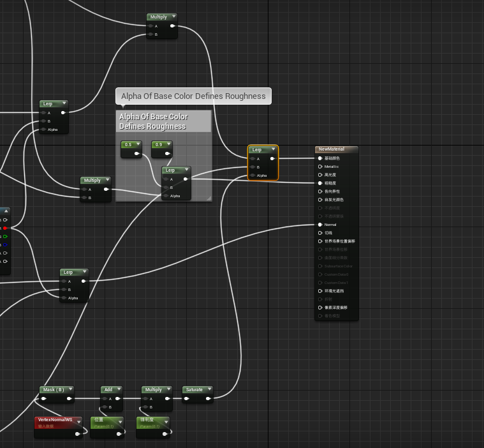
Task: Click the 环境光遮挡 input pin on NewMaterial
Action: click(320, 291)
